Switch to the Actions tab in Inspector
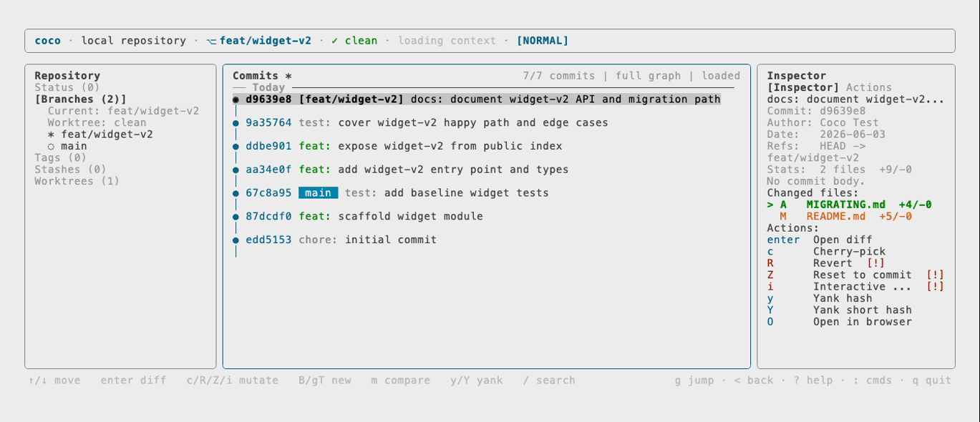 click(x=869, y=87)
